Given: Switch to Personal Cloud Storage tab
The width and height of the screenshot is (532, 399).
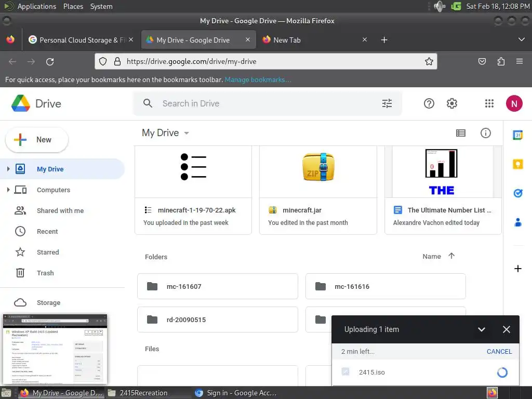Looking at the screenshot, I should [x=81, y=40].
